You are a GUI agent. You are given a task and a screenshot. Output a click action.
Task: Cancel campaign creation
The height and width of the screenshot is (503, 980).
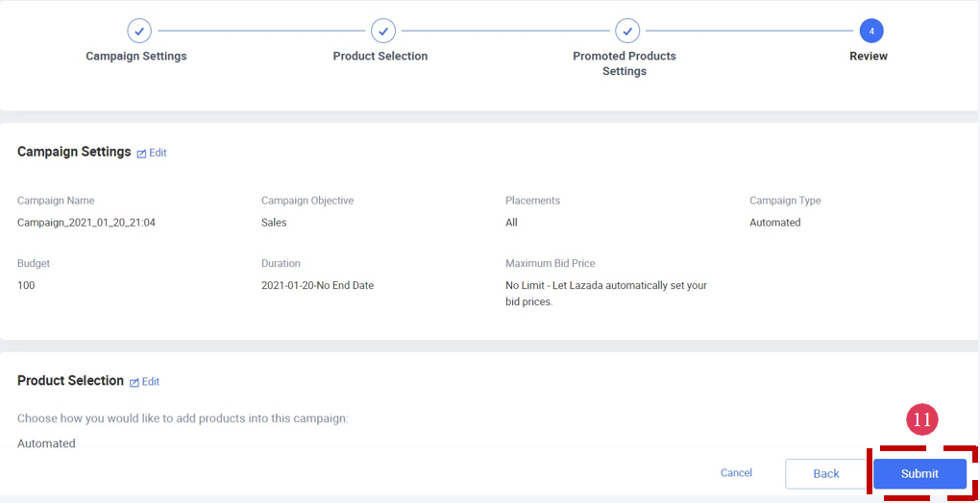[736, 473]
